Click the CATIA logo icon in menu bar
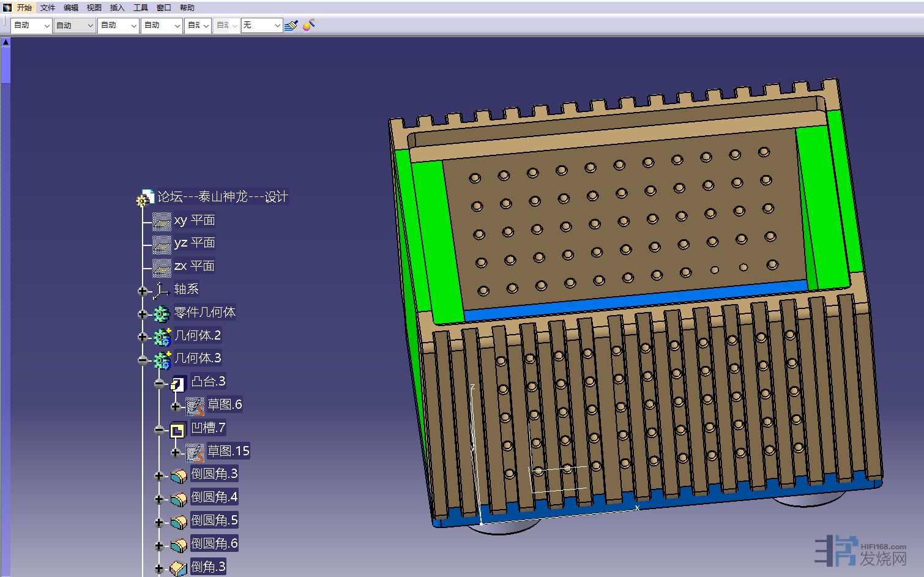The image size is (924, 577). click(7, 7)
